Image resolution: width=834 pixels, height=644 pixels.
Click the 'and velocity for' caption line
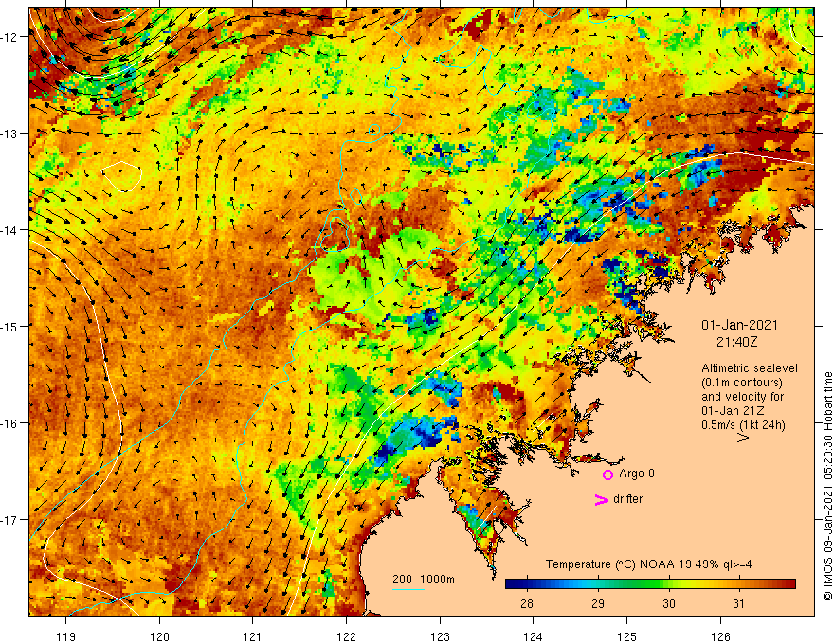742,397
